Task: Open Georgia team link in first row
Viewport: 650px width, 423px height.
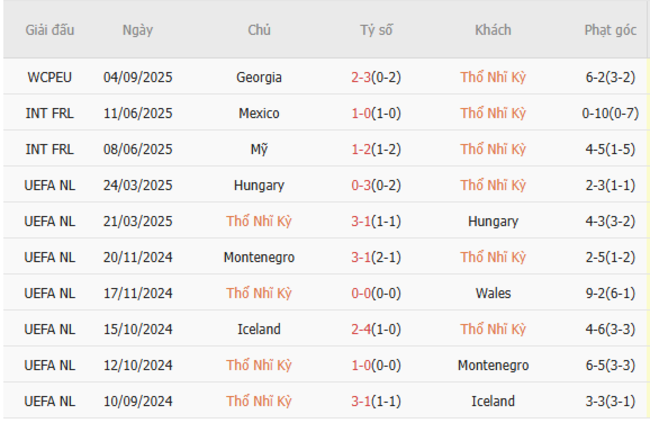Action: coord(259,77)
